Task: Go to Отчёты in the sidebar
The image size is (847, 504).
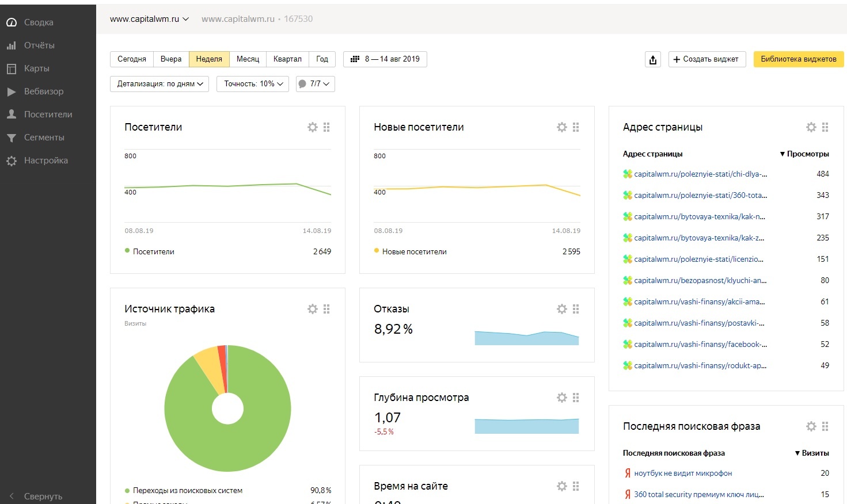Action: click(39, 45)
